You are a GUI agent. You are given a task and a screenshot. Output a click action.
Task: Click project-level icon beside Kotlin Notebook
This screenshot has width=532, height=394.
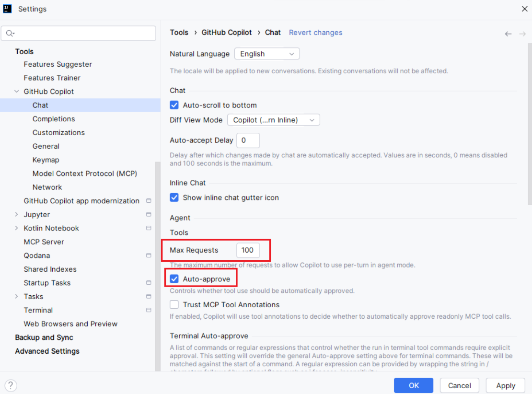149,228
